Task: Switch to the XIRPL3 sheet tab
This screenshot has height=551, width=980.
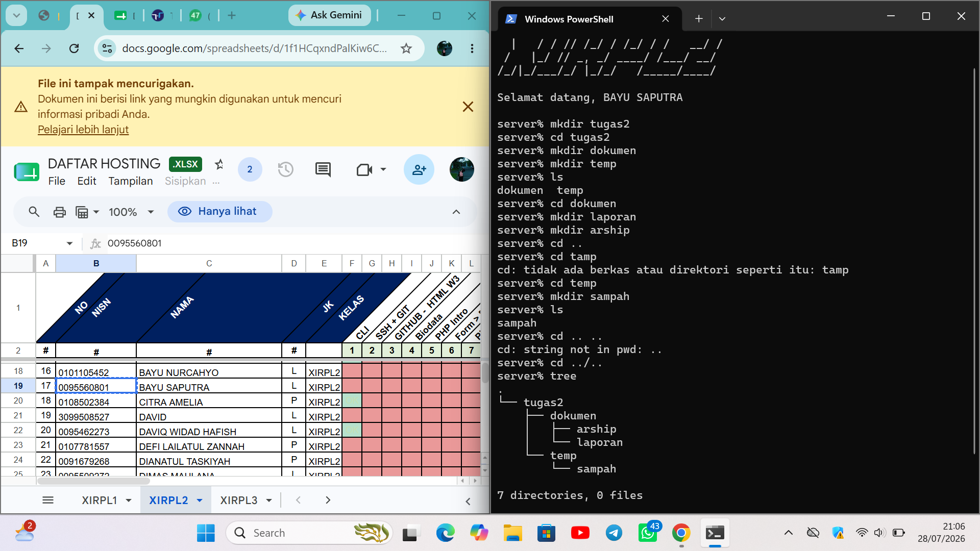Action: [239, 500]
